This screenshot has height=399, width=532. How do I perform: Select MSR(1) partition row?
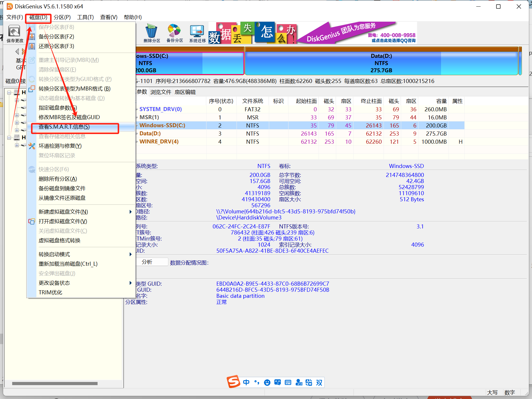(300, 117)
